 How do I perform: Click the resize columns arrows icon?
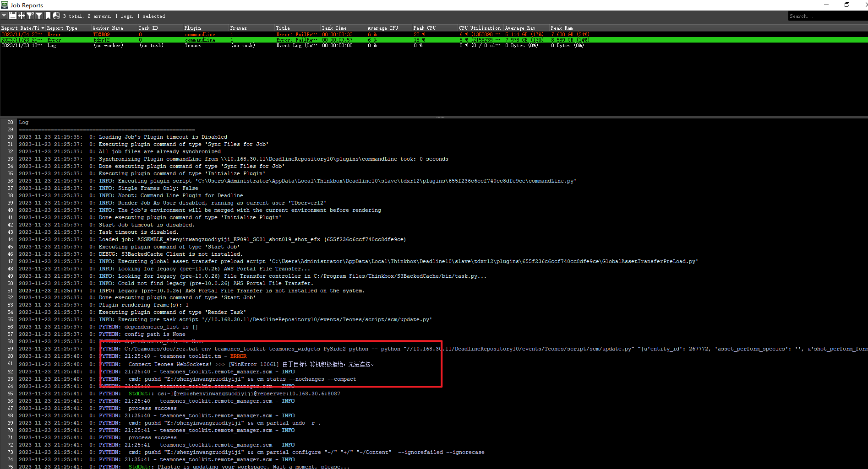click(22, 16)
